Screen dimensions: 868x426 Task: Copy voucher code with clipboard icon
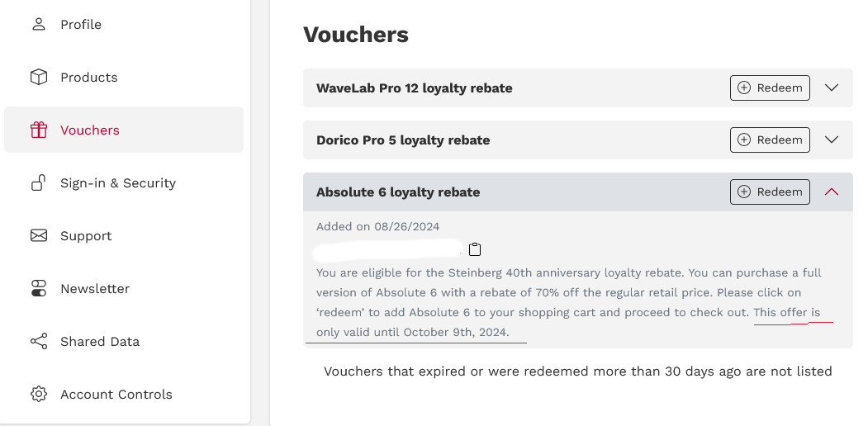(x=475, y=248)
